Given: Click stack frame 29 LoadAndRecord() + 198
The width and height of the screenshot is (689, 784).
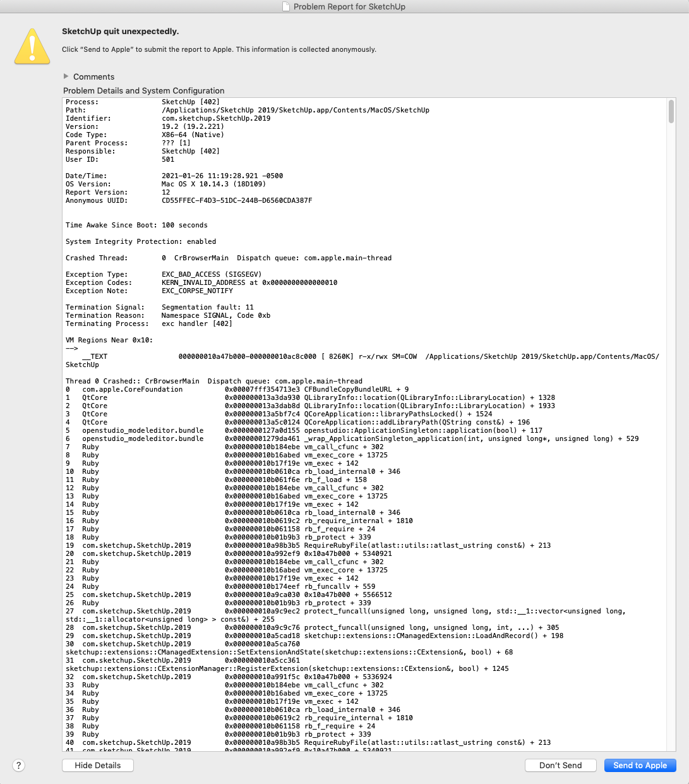Looking at the screenshot, I should coord(315,636).
